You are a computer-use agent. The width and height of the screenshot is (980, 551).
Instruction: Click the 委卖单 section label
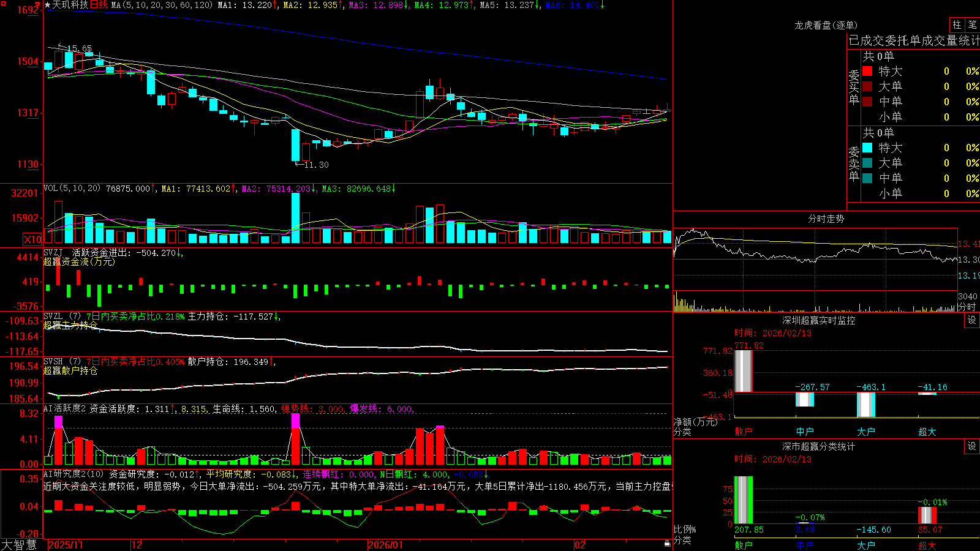(854, 163)
